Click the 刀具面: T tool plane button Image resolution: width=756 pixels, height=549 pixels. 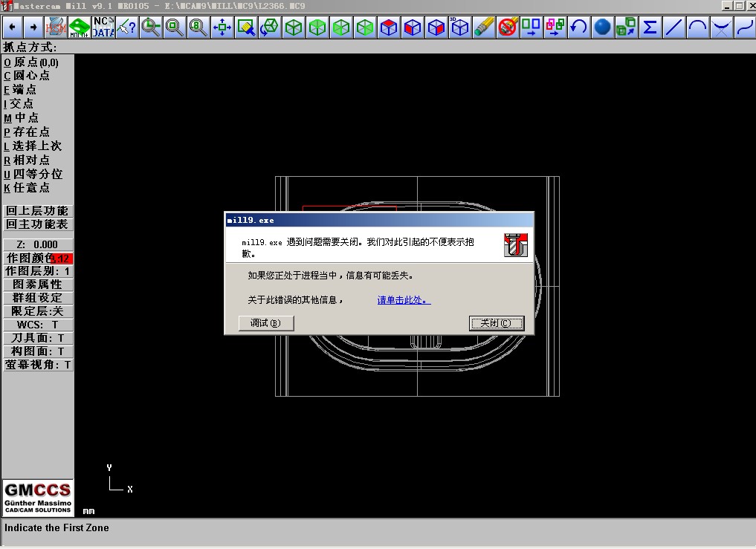tap(38, 338)
